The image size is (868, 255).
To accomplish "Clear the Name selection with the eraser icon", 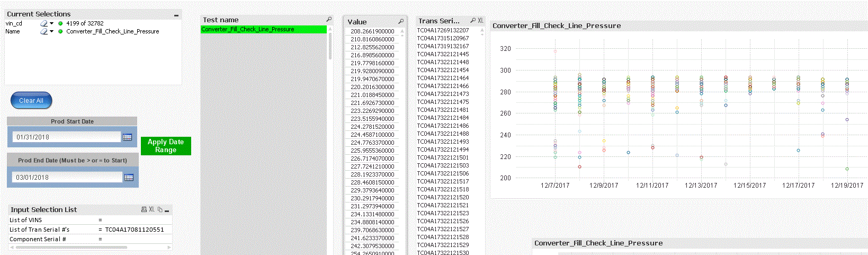I will click(x=44, y=31).
